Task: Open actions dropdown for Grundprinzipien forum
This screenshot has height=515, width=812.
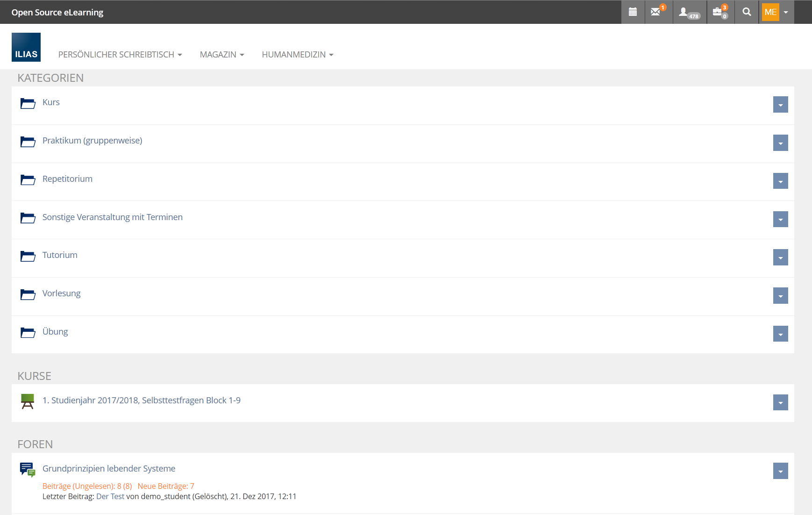Action: point(780,471)
